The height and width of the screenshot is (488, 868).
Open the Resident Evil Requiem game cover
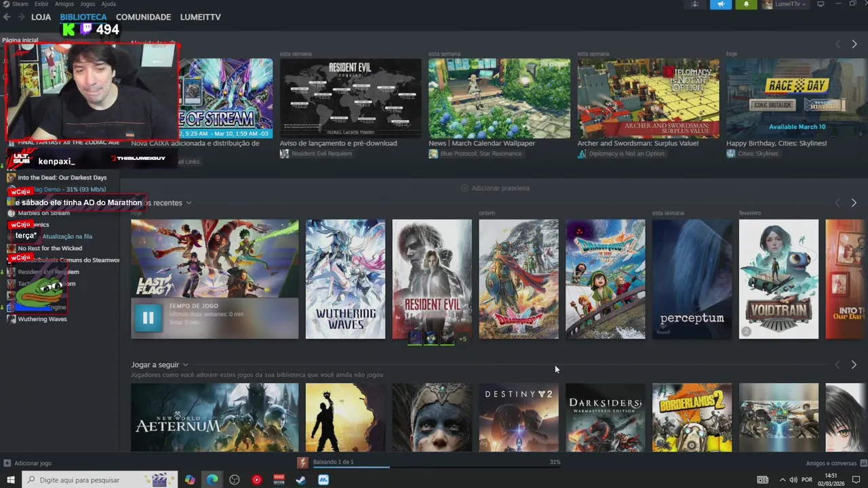(x=432, y=279)
